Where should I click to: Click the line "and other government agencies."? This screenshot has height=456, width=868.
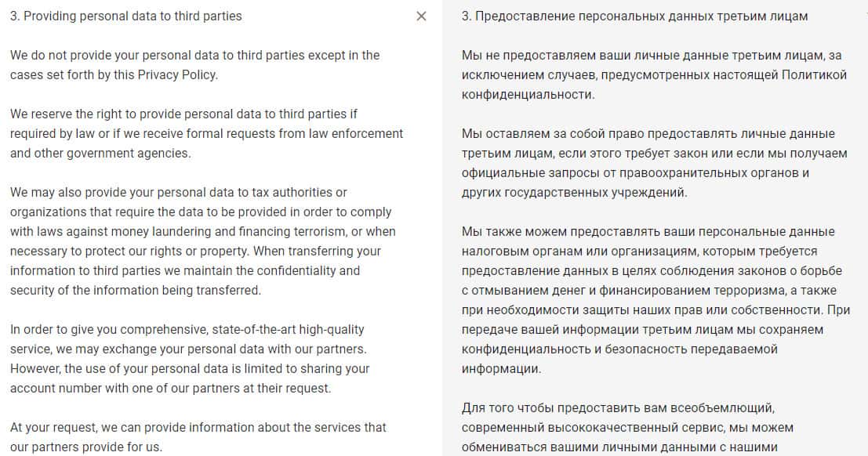[x=100, y=154]
